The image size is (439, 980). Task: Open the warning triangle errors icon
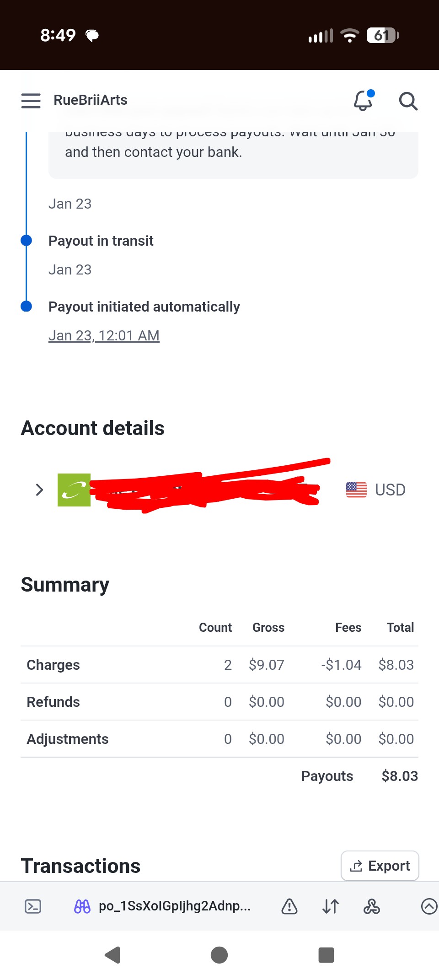(289, 906)
